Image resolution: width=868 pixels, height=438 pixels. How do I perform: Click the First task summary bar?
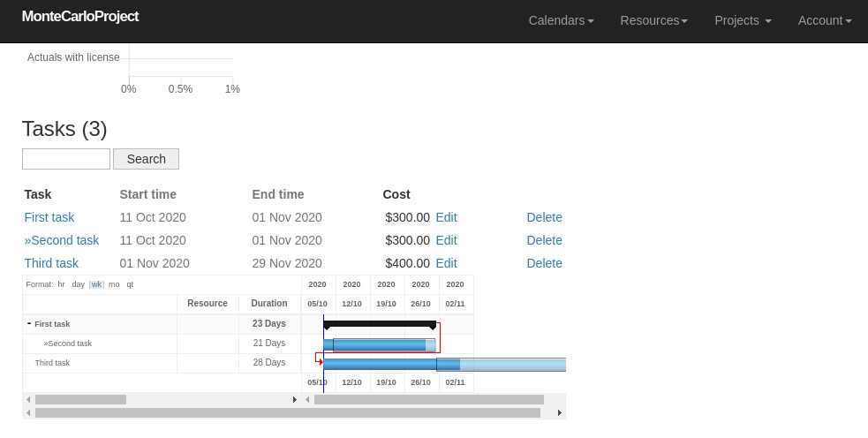380,324
